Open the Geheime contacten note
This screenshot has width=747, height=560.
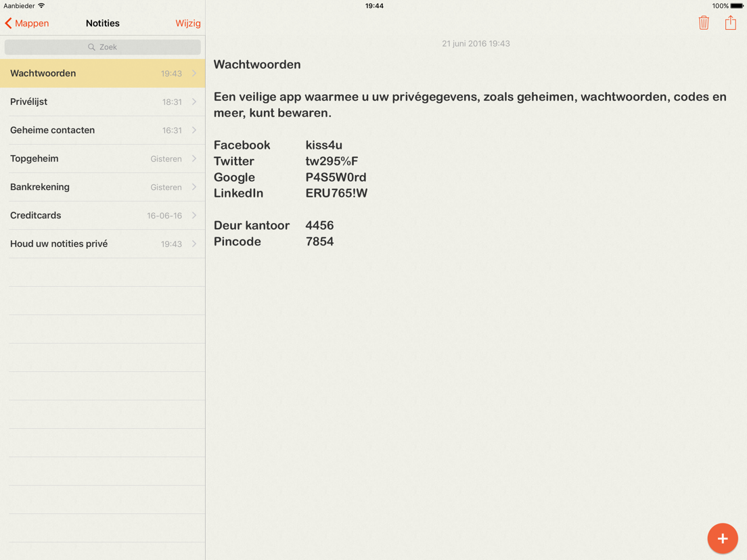pyautogui.click(x=102, y=130)
